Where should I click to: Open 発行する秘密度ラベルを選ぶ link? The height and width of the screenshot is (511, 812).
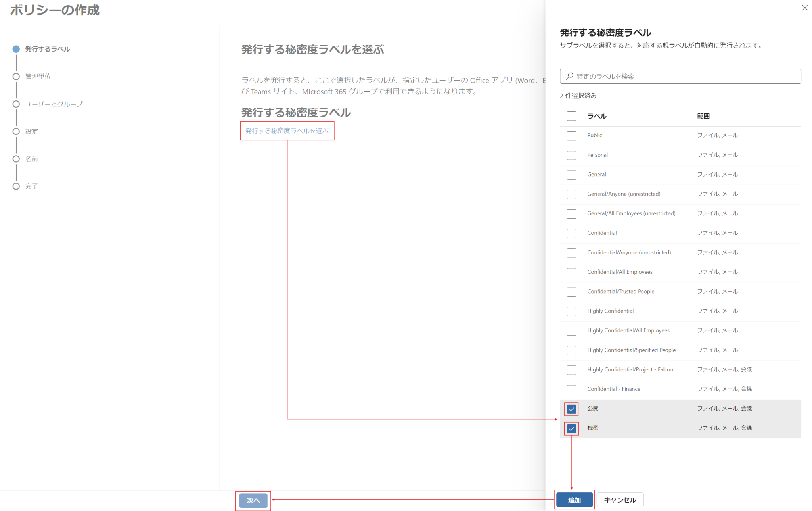click(x=287, y=131)
